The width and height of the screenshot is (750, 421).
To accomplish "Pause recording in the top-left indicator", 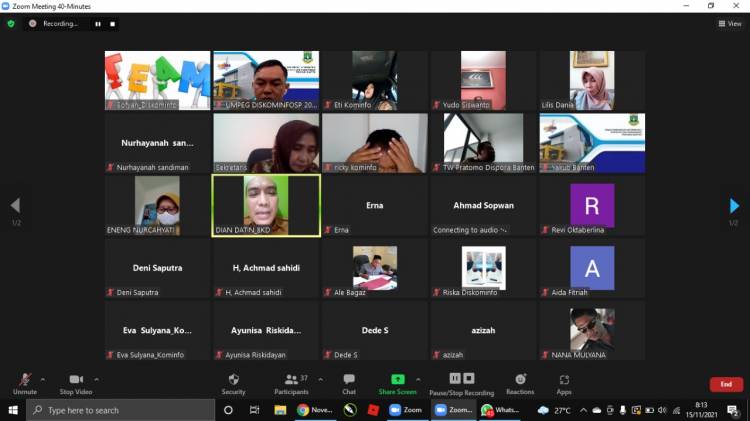I will pyautogui.click(x=98, y=24).
